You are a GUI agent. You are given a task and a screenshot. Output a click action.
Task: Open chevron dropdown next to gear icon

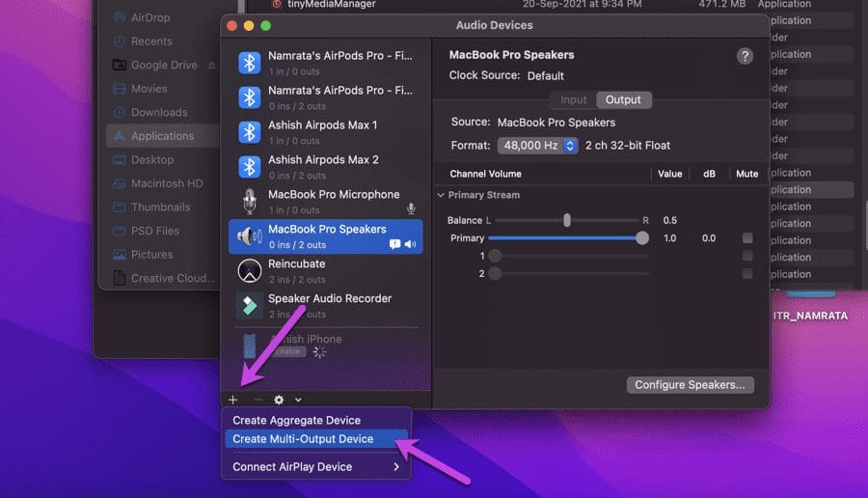click(298, 400)
